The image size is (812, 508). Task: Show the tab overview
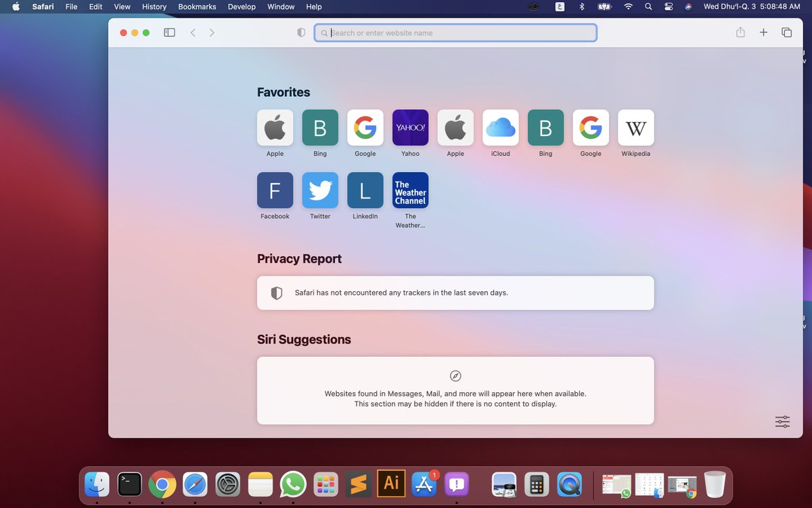[x=786, y=33]
